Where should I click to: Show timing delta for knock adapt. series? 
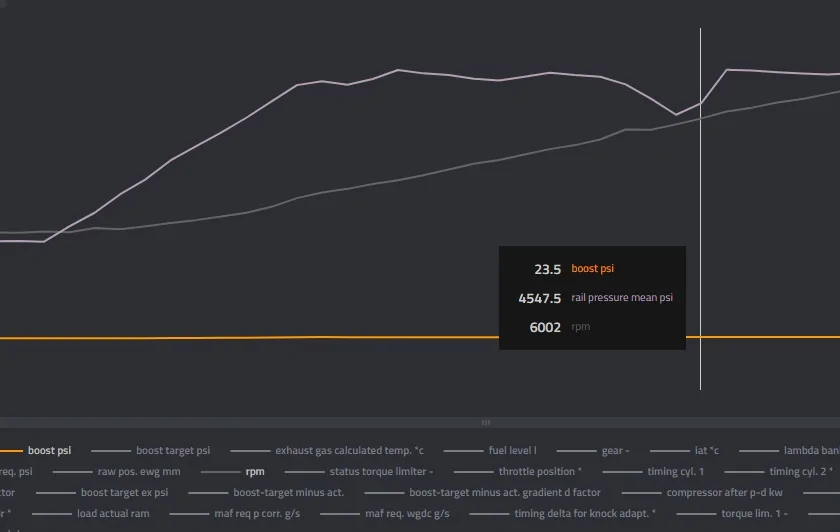click(x=585, y=513)
